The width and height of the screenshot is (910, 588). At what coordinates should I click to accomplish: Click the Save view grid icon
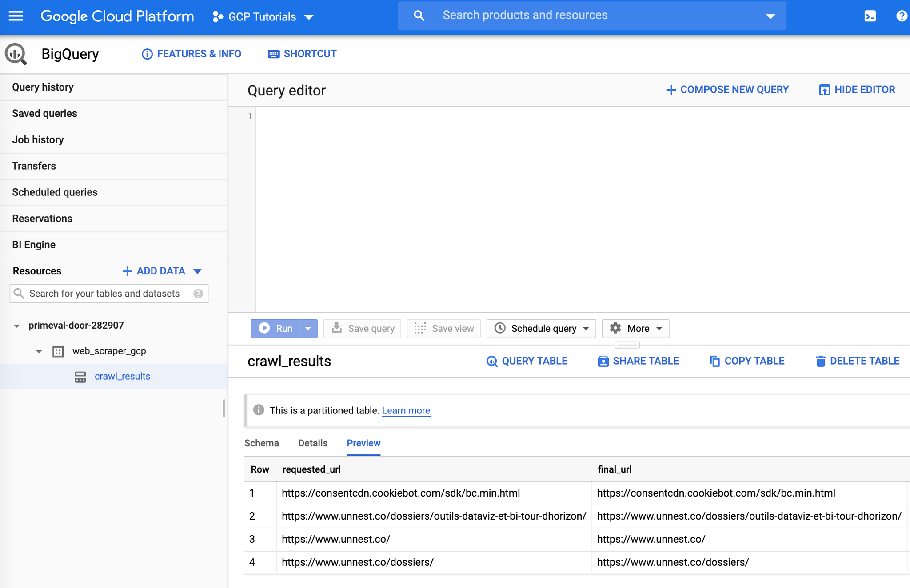(420, 328)
